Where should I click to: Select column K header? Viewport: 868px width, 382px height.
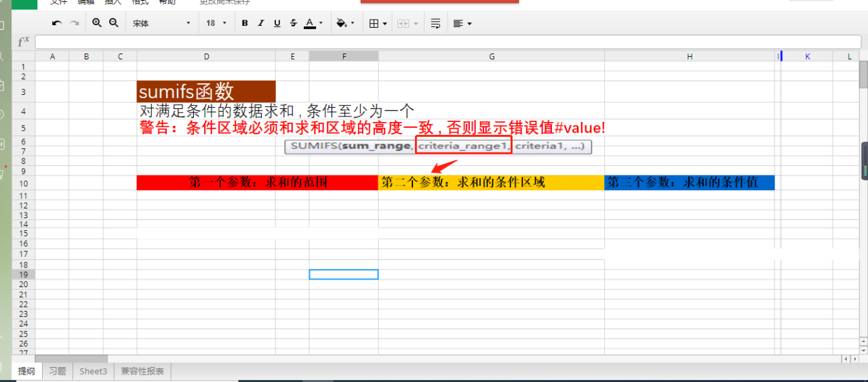point(808,56)
